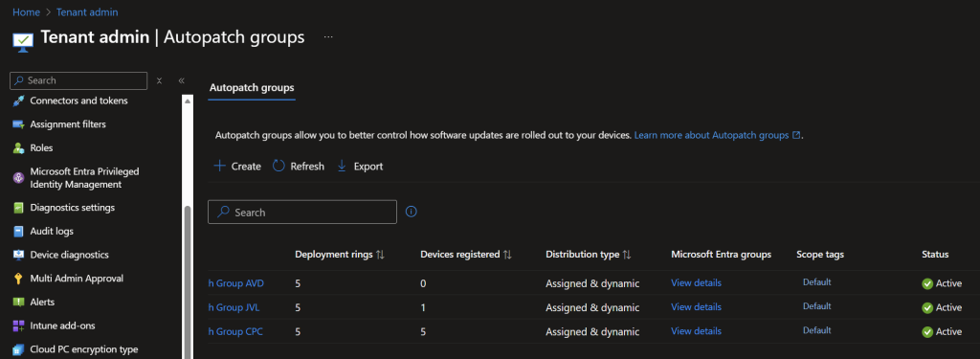Open the Group CPC autopatch group
Image resolution: width=980 pixels, height=359 pixels.
click(235, 331)
